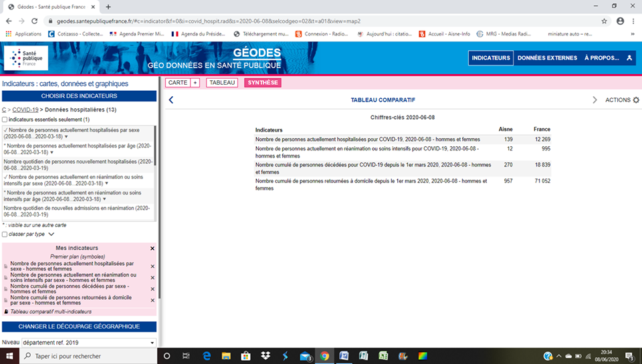Expand hospitalisées par sexe indicator arrow

(66, 137)
